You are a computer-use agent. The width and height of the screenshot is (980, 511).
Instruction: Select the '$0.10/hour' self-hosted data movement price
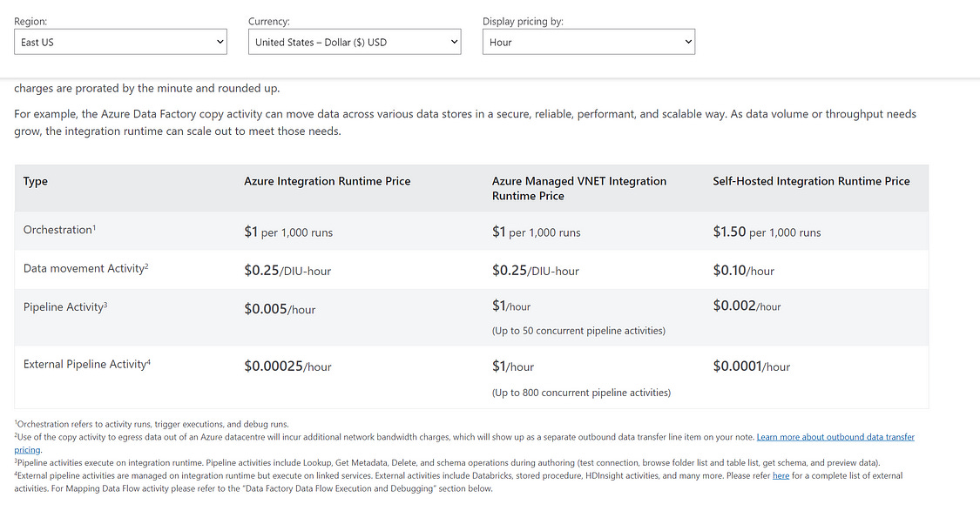(743, 271)
